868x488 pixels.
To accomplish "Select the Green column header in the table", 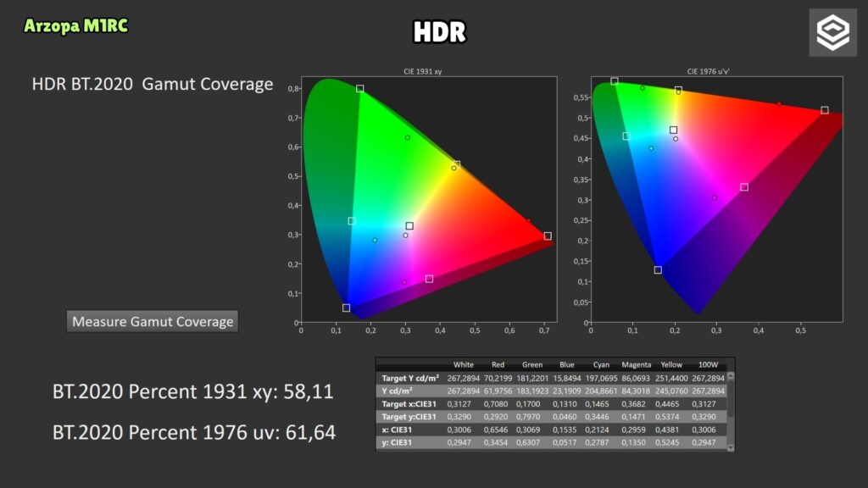I will click(532, 364).
